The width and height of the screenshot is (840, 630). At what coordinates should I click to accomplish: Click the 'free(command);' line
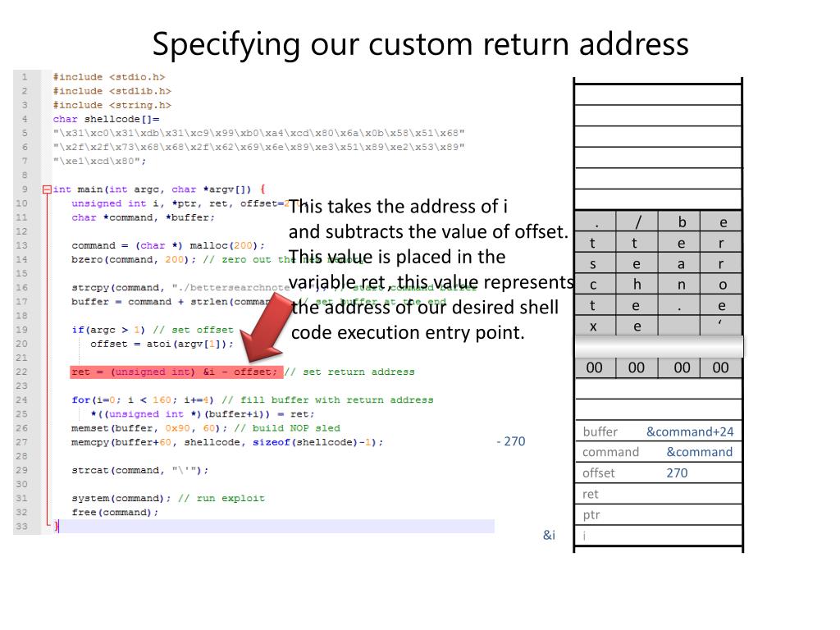115,512
